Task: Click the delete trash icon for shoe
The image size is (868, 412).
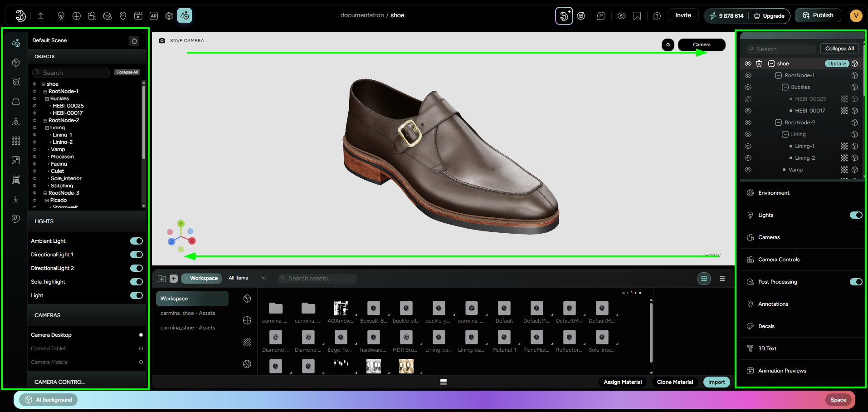Action: [759, 64]
